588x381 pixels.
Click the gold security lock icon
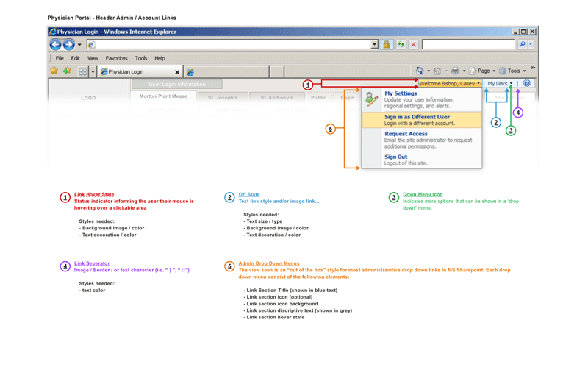pos(387,45)
